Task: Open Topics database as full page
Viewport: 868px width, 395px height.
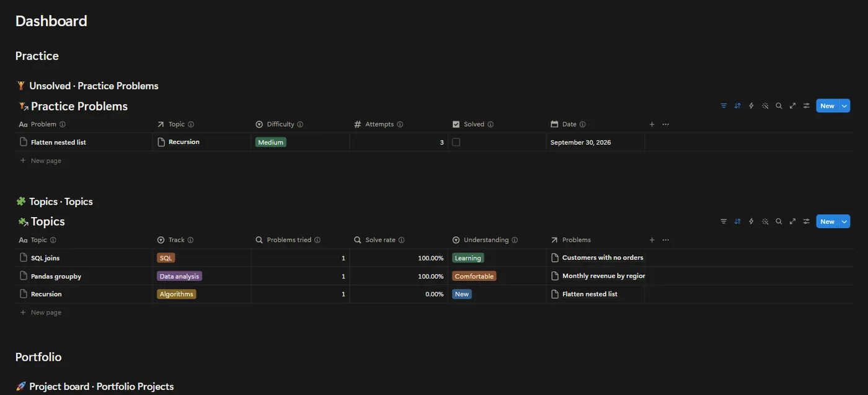Action: (x=792, y=221)
